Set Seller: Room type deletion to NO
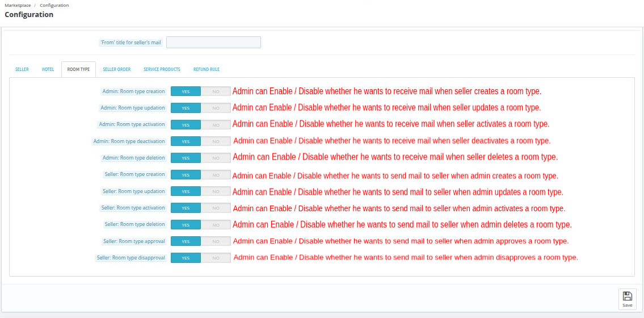The width and height of the screenshot is (644, 318). tap(216, 224)
